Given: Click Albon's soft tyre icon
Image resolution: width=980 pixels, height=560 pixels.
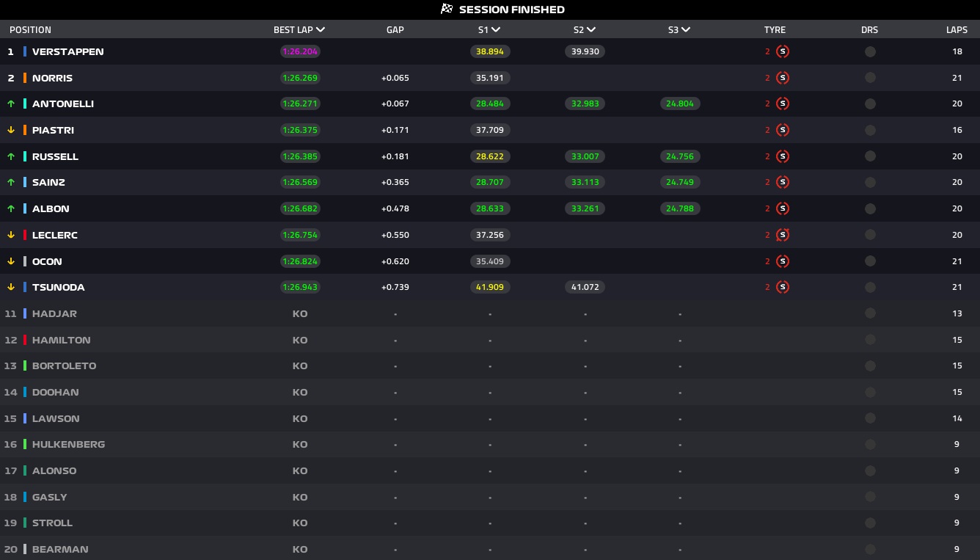Looking at the screenshot, I should (x=783, y=208).
